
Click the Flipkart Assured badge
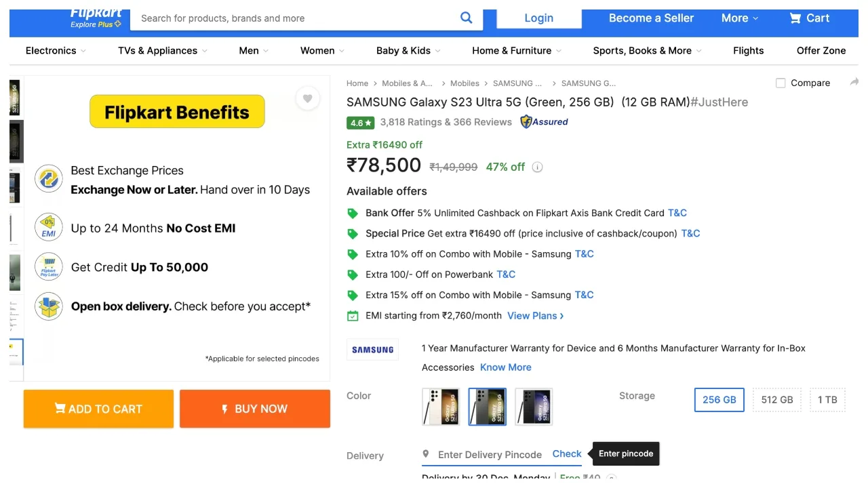544,122
